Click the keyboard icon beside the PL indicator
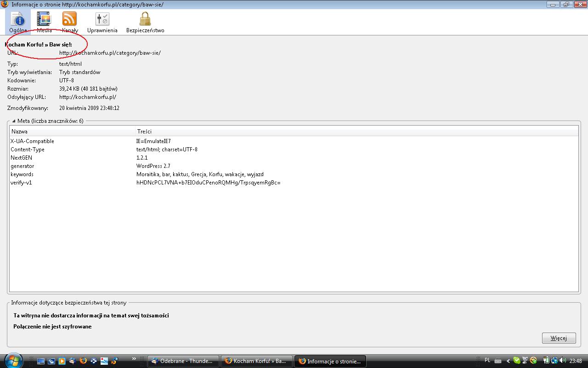588x368 pixels. [x=498, y=361]
